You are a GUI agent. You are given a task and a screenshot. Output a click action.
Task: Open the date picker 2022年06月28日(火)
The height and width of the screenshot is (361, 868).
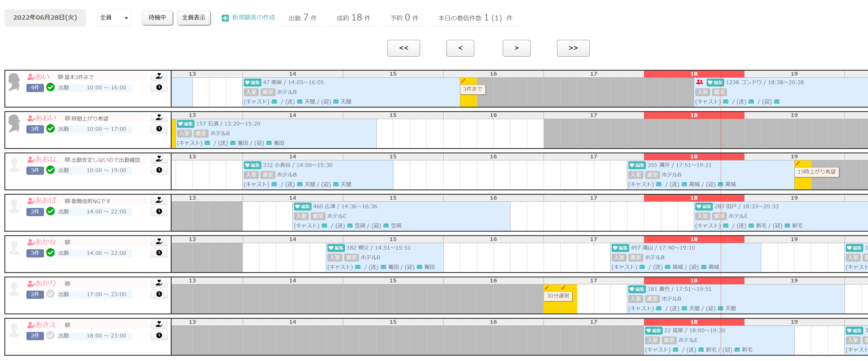[x=45, y=18]
